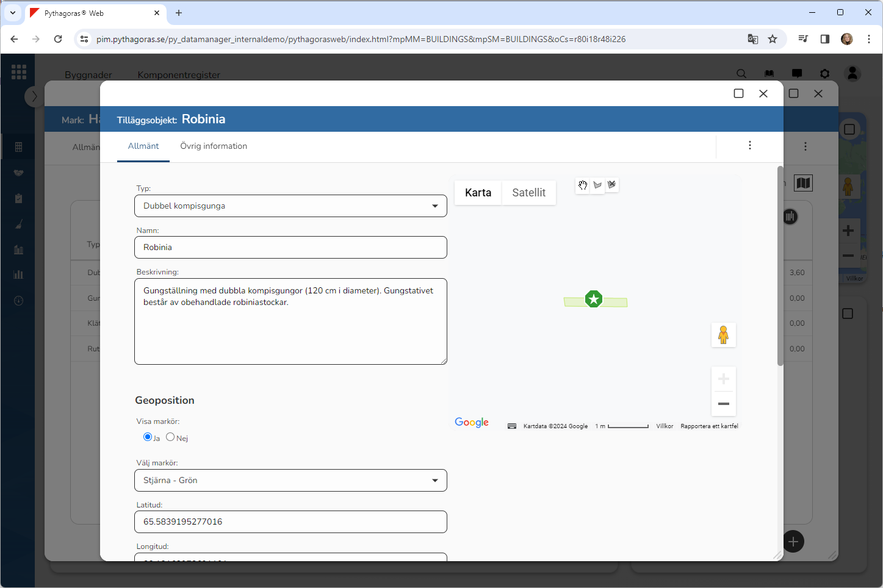
Task: Select the hand pan tool on map
Action: click(583, 185)
